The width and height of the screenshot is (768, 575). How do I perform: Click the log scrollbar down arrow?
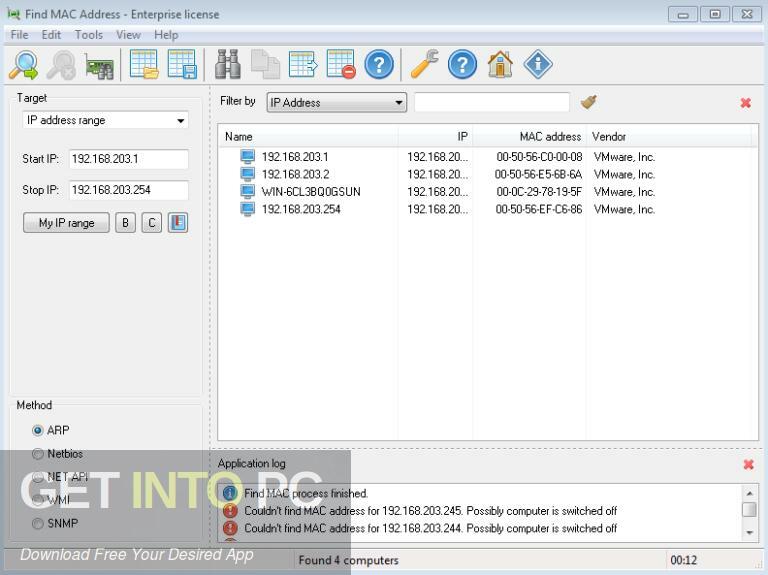pos(749,532)
